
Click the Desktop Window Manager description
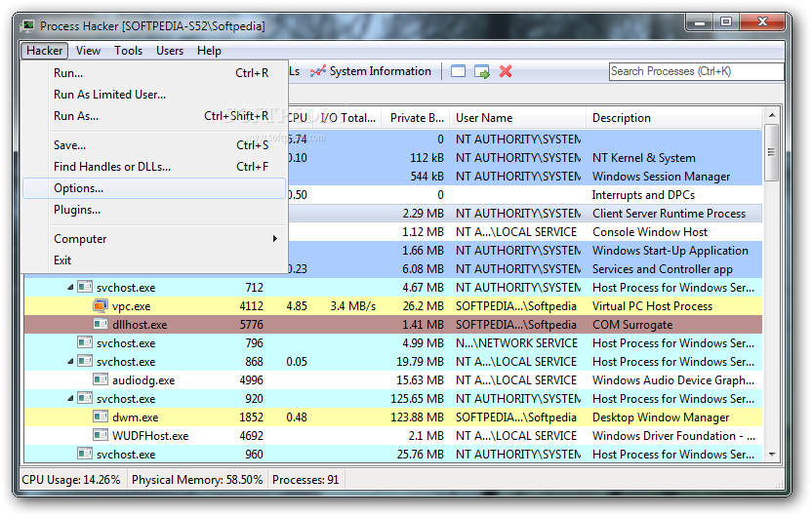tap(661, 418)
